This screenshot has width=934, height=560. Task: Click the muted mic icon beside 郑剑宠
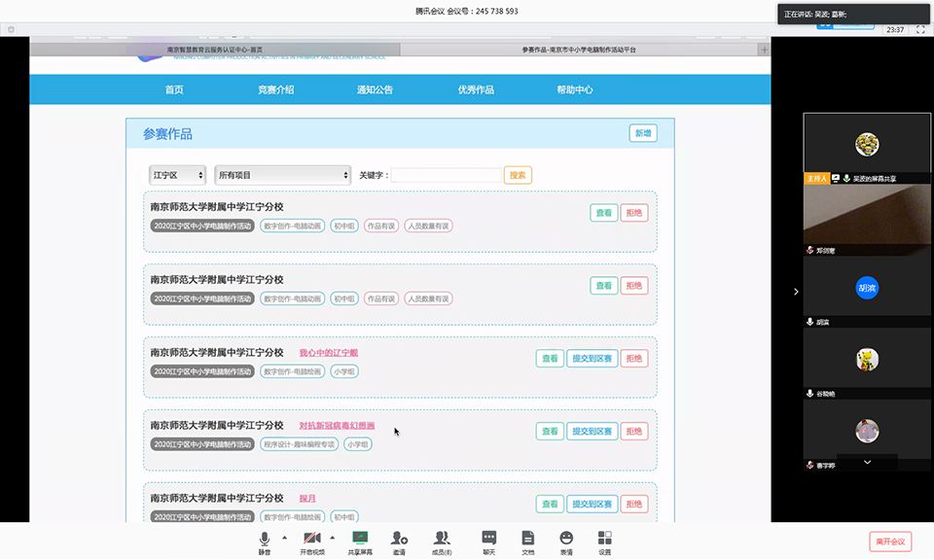coord(809,251)
